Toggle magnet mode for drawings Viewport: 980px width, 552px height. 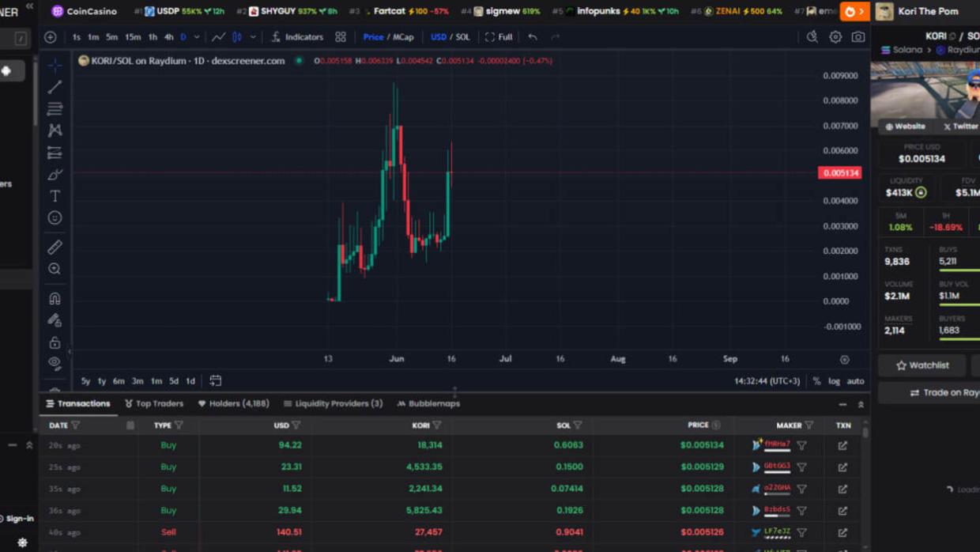click(55, 299)
